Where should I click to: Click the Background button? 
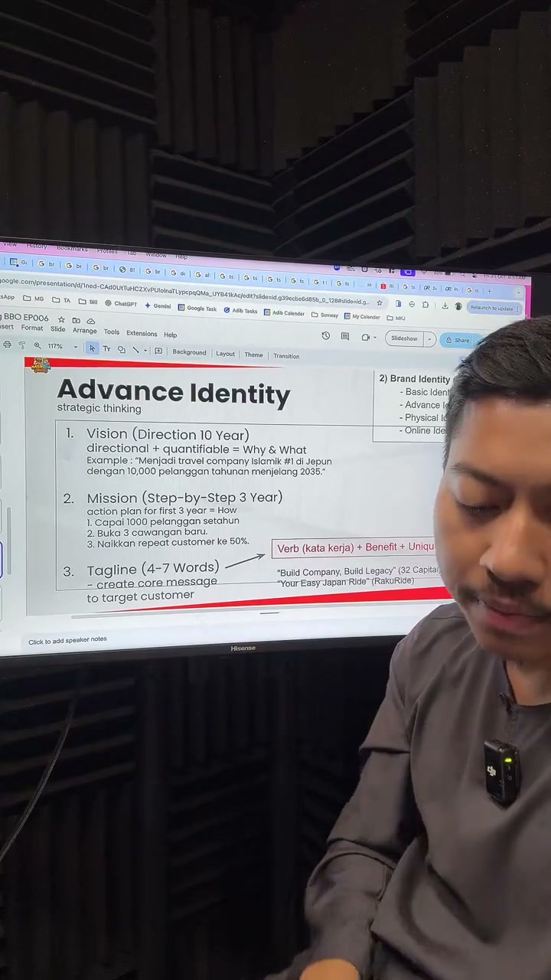[189, 352]
